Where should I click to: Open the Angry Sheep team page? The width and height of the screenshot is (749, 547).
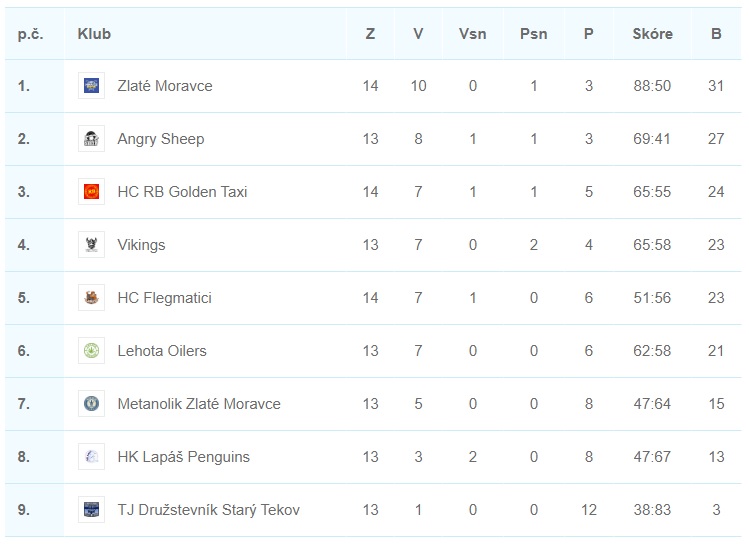point(161,139)
